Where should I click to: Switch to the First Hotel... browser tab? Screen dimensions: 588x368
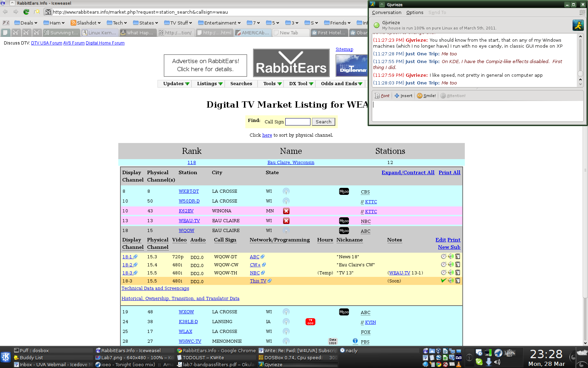click(329, 33)
